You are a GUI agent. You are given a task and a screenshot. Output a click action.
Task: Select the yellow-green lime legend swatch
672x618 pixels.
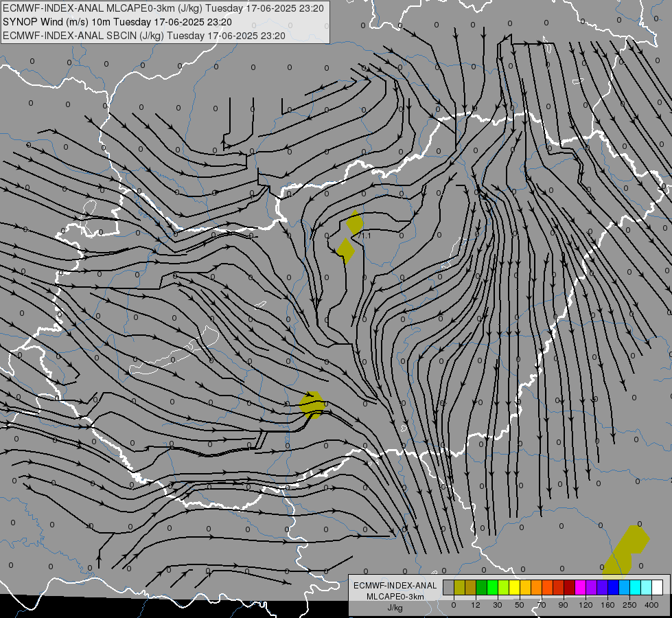(504, 588)
